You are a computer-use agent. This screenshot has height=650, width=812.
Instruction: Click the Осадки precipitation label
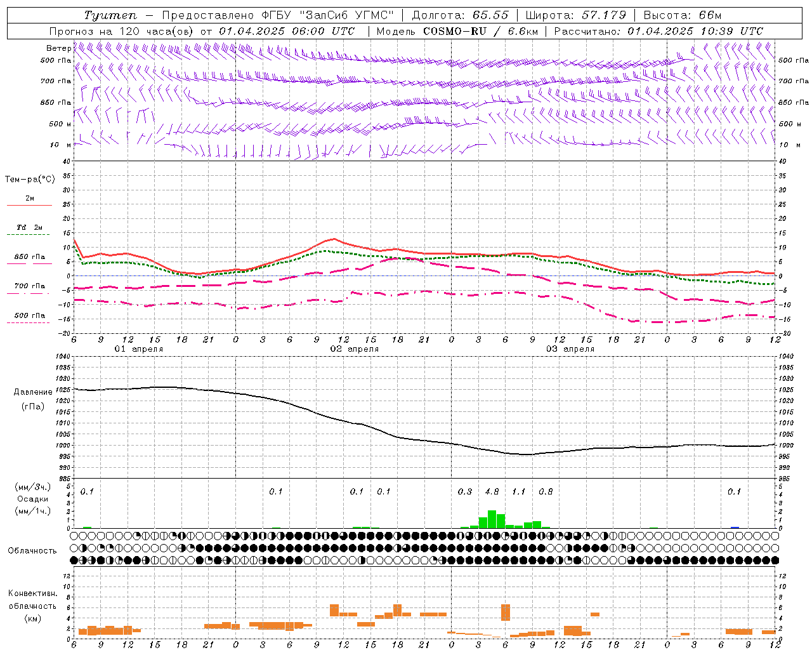33,499
